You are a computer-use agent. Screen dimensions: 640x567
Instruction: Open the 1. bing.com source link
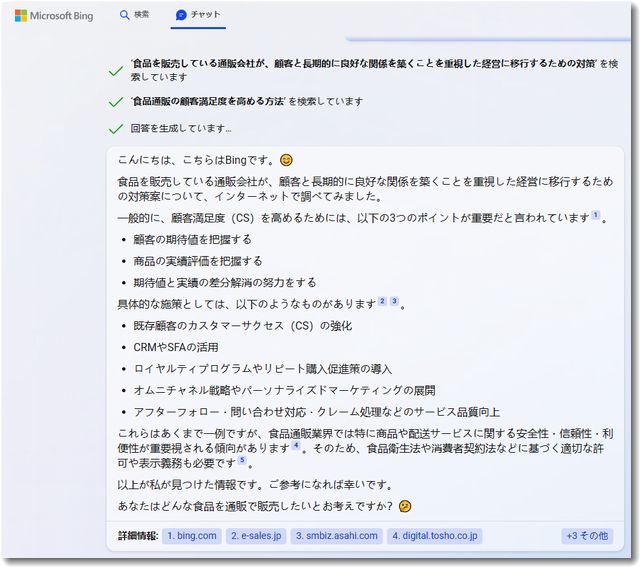[x=192, y=536]
